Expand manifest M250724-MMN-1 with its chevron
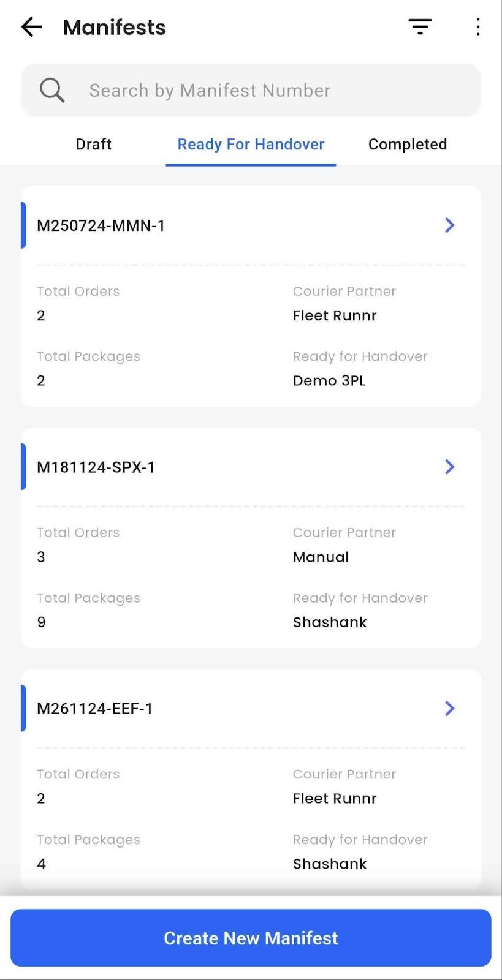 coord(449,225)
